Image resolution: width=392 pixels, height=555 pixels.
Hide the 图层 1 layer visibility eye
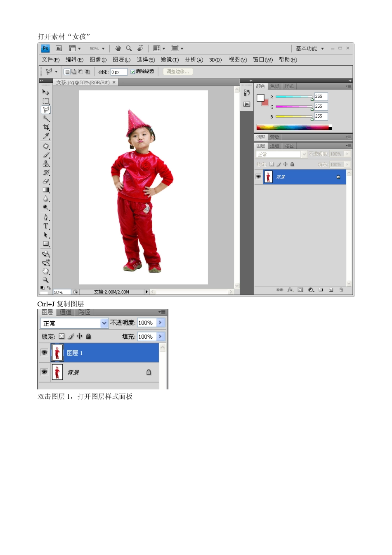click(44, 353)
